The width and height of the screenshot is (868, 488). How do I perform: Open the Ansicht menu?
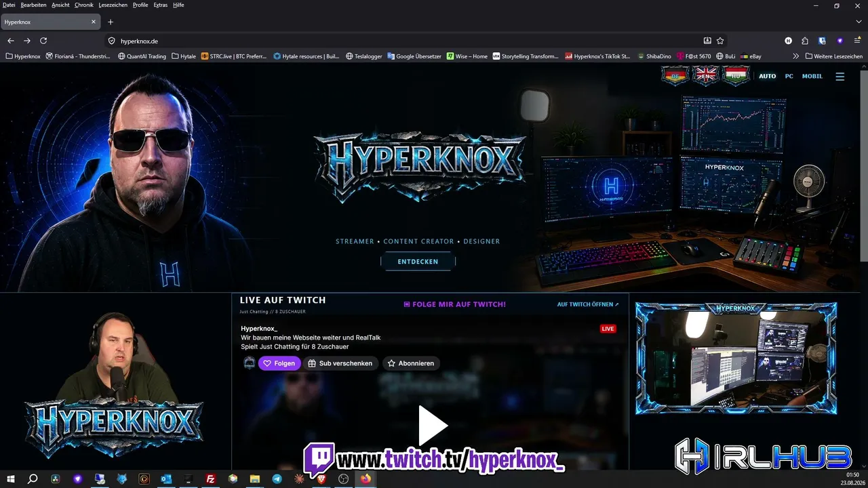pyautogui.click(x=60, y=5)
